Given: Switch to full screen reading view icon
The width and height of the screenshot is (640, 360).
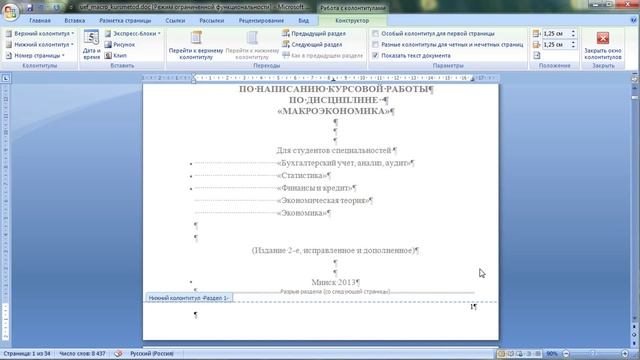Looking at the screenshot, I should (510, 353).
